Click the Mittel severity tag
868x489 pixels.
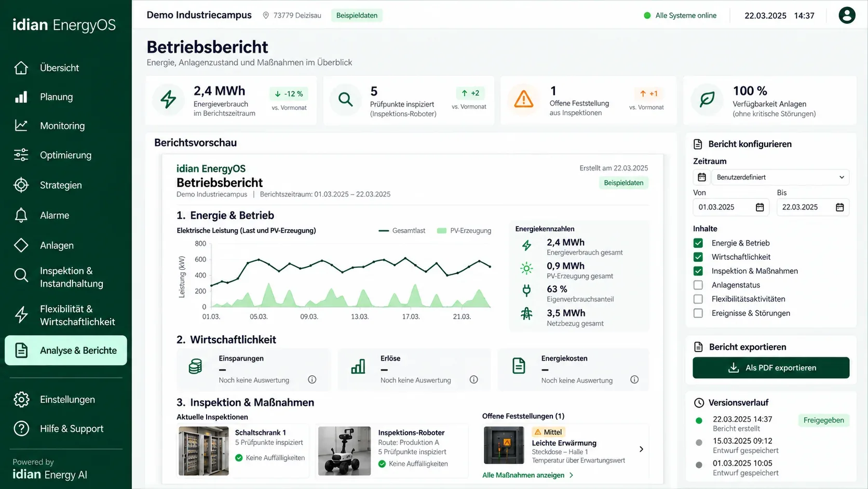pyautogui.click(x=548, y=432)
